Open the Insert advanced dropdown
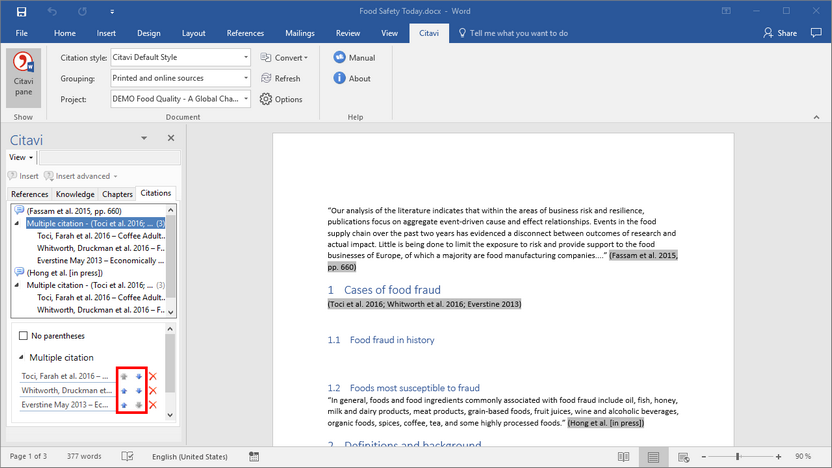This screenshot has width=832, height=468. point(81,176)
